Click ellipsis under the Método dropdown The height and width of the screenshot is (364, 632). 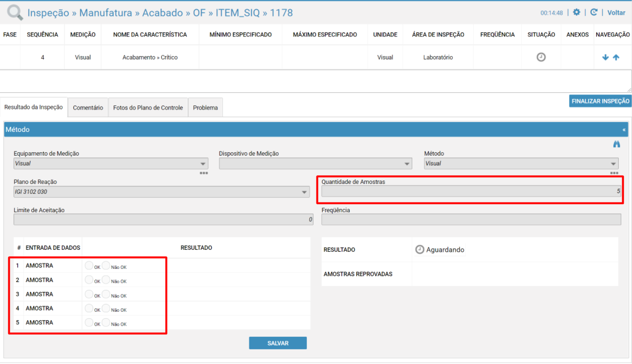coord(614,173)
